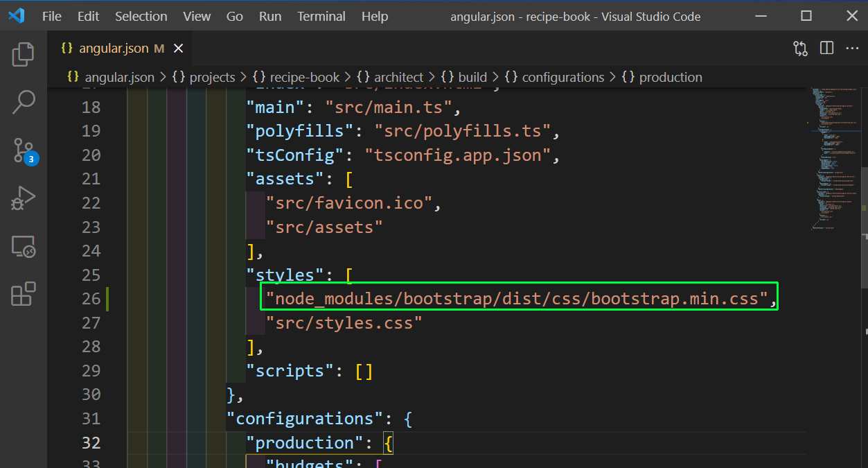Split the editor to the right

[826, 48]
